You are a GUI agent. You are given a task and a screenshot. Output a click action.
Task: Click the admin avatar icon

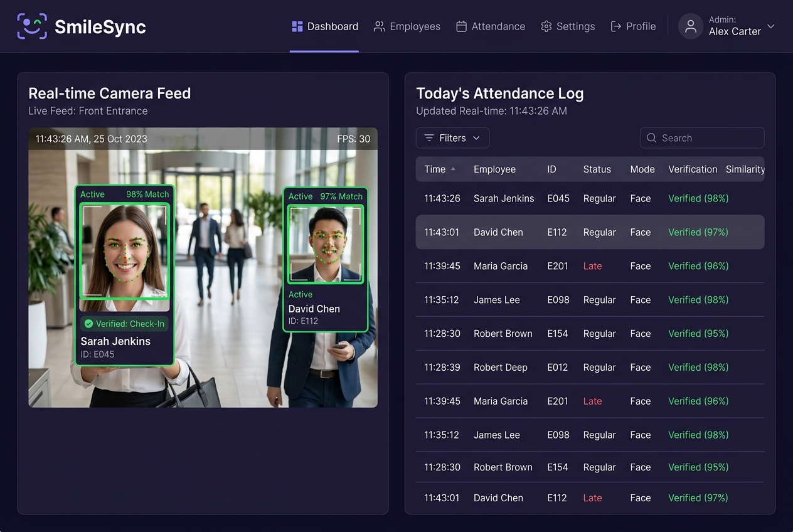(691, 26)
